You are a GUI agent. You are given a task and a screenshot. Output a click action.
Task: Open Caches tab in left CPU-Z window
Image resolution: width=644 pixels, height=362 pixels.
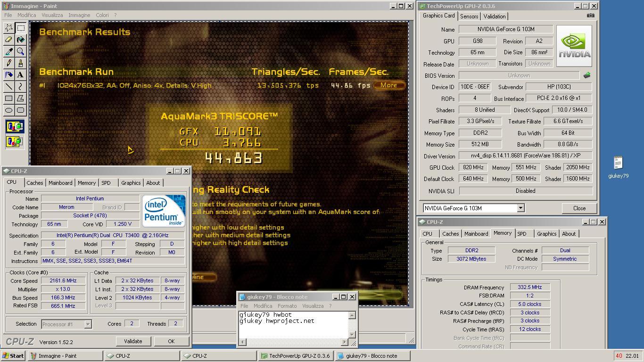[x=34, y=183]
